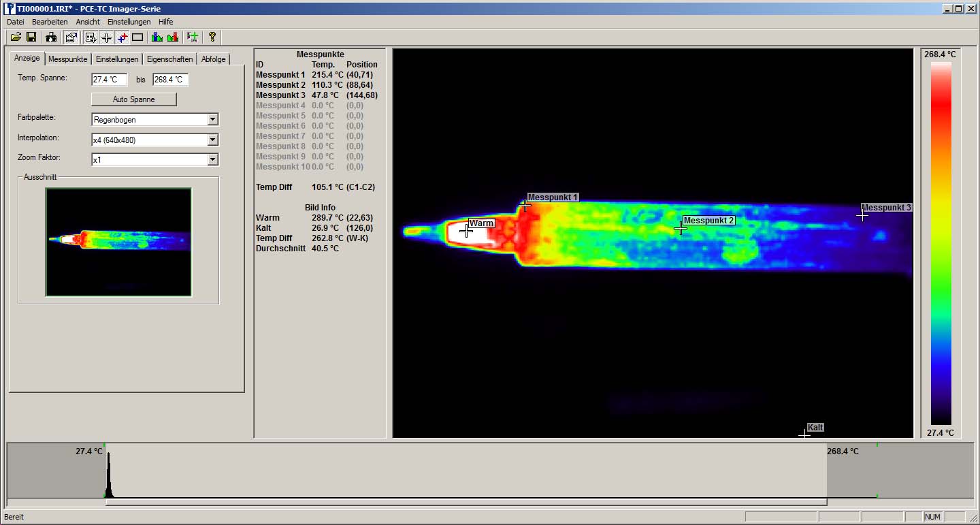Click the rainbow temperature color scale bar
Image resolution: width=980 pixels, height=525 pixels.
(x=941, y=243)
